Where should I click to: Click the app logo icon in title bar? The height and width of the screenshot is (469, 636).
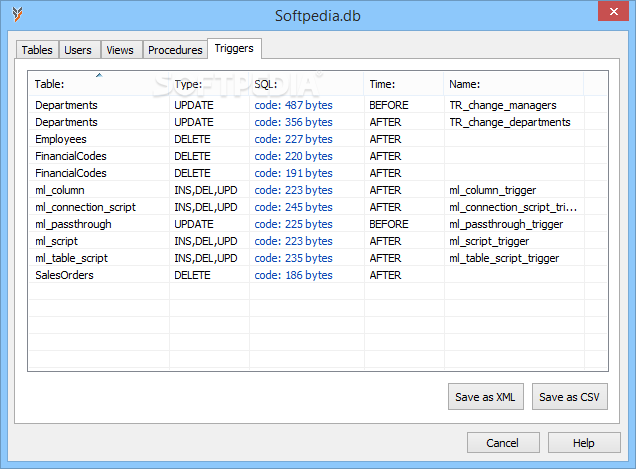pos(17,15)
